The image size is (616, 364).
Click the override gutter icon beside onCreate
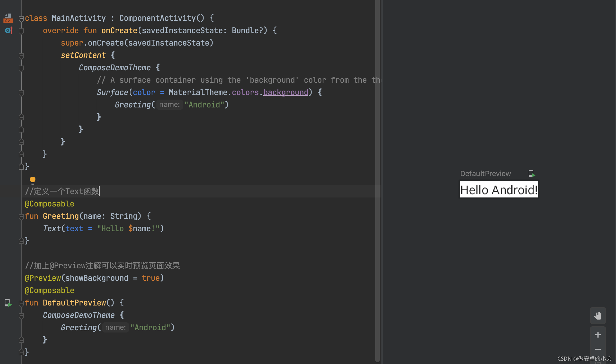(x=9, y=30)
